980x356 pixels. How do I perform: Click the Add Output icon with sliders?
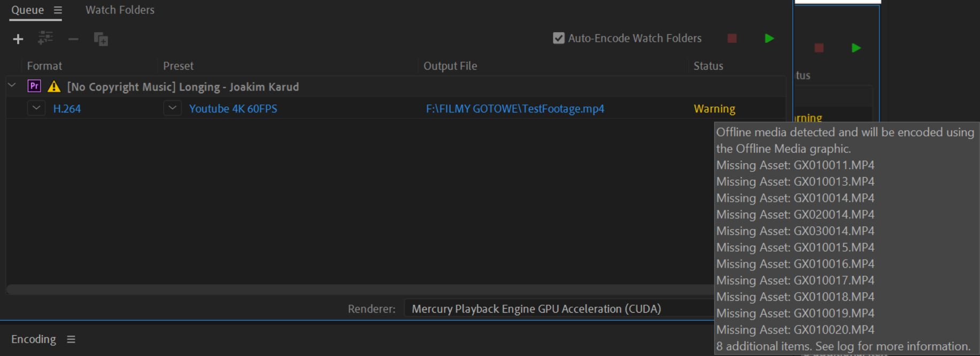tap(45, 38)
